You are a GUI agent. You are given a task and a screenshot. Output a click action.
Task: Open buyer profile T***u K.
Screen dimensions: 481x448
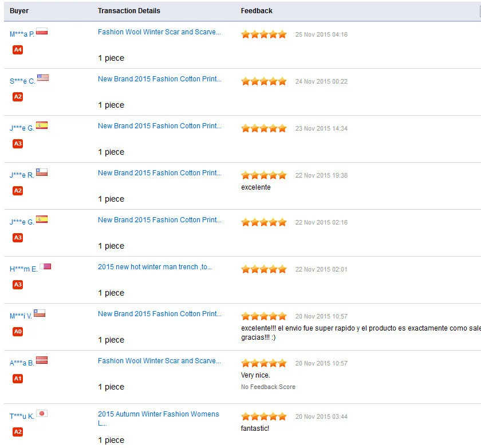click(22, 416)
